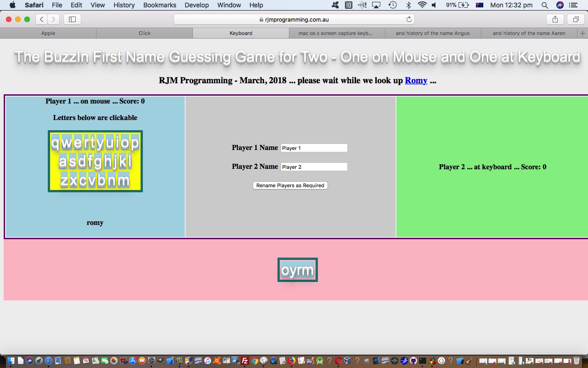Open Time Machine menu bar icon
The image size is (588, 368).
392,5
